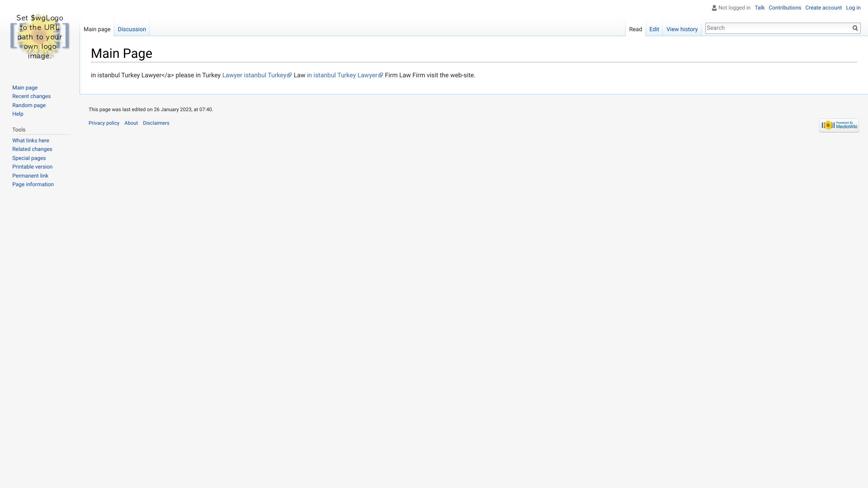The image size is (868, 488).
Task: Select the Read tab
Action: [636, 29]
